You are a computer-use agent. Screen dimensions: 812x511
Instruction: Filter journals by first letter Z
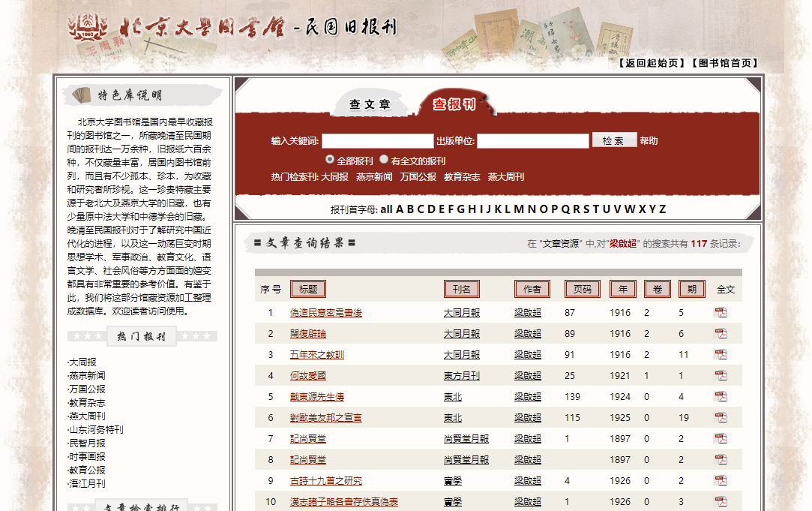click(x=662, y=209)
